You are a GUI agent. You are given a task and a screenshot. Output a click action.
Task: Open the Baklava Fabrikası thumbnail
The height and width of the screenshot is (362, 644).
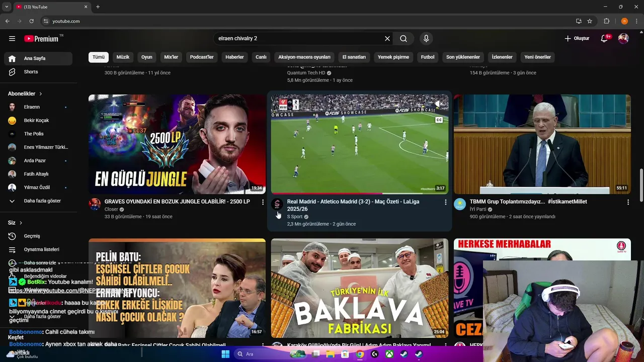point(359,288)
